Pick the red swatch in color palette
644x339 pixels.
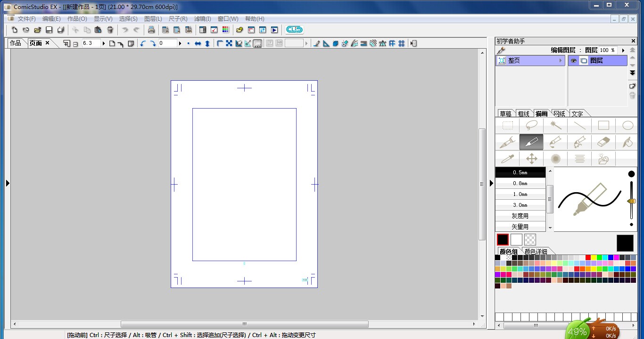click(588, 257)
